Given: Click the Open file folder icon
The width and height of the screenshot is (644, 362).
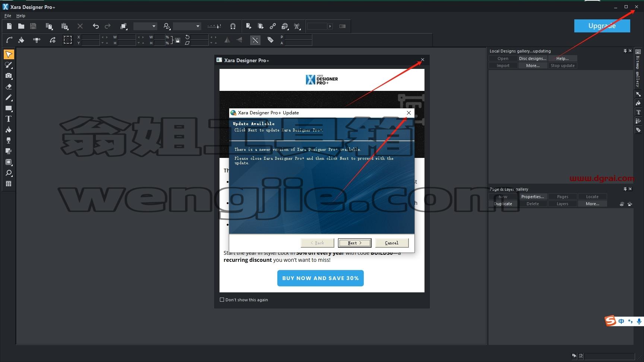Looking at the screenshot, I should point(21,26).
